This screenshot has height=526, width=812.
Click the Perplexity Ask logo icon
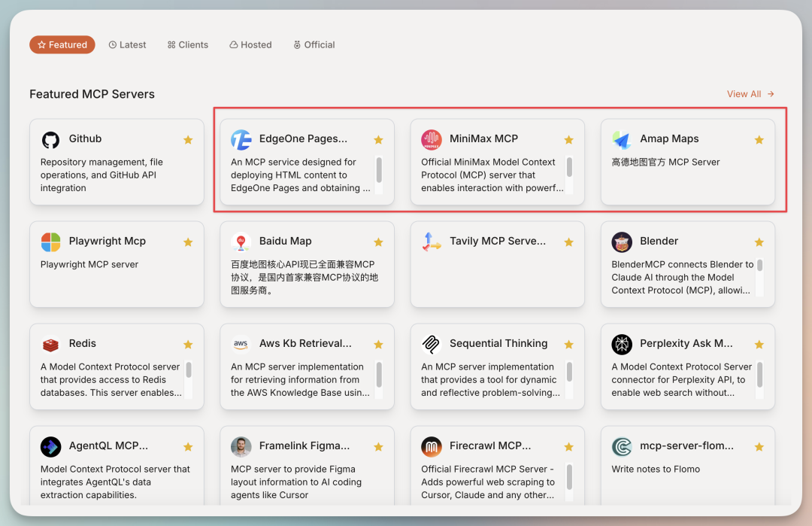point(622,344)
